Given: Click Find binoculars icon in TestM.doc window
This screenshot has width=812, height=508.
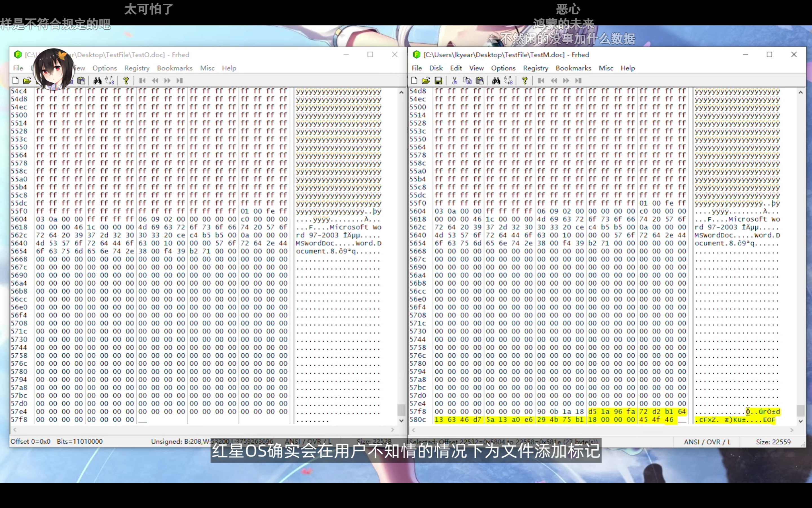Looking at the screenshot, I should pos(496,81).
